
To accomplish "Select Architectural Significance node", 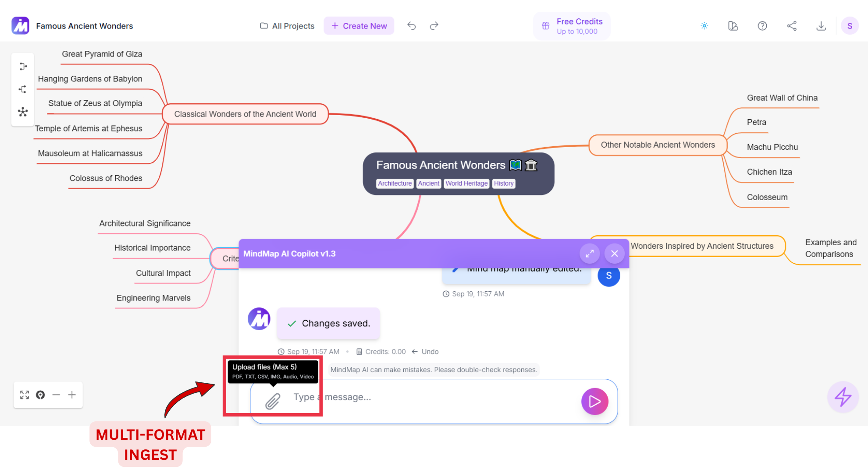I will click(145, 223).
